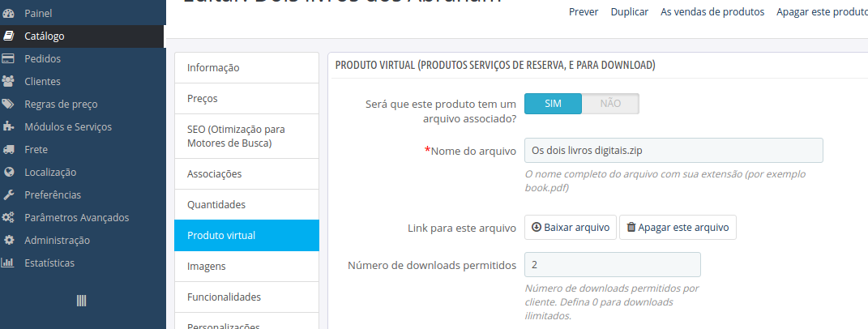Click the Módulos e Serviços puzzle icon
Screen dimensions: 868x329
pos(8,127)
